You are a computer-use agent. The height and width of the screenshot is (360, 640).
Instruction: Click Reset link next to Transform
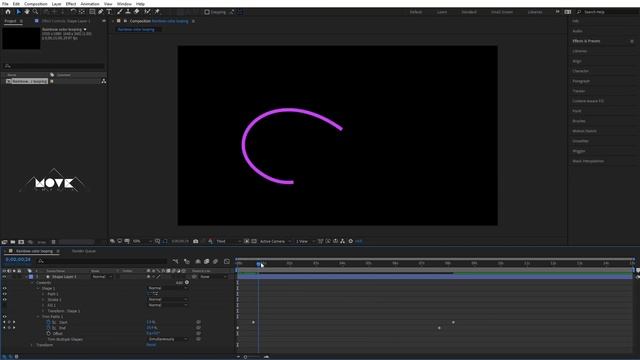click(151, 345)
